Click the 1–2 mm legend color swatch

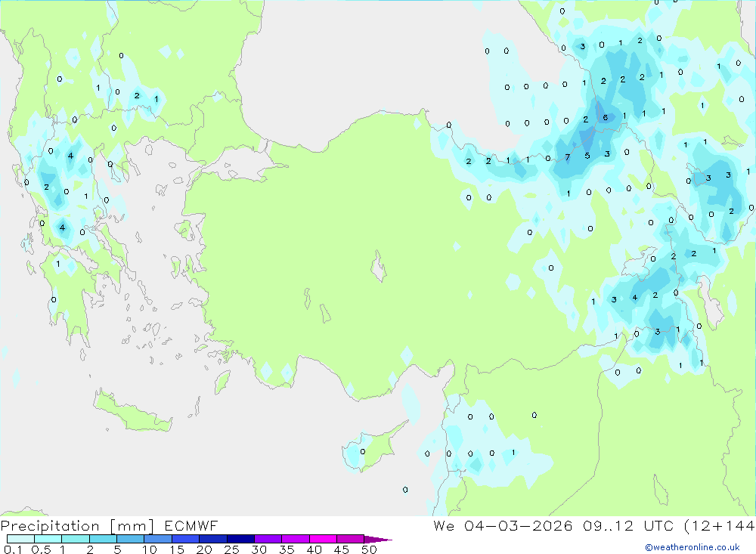(76, 539)
